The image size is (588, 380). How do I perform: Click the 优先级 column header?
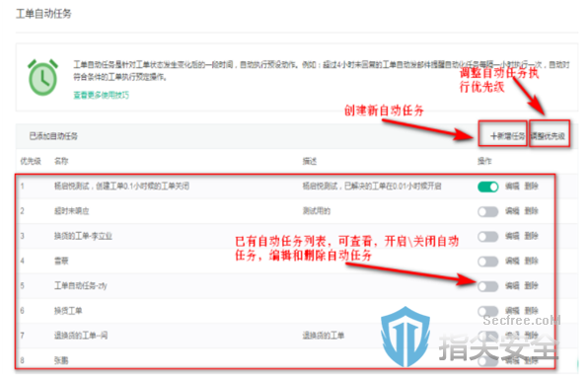(x=31, y=161)
